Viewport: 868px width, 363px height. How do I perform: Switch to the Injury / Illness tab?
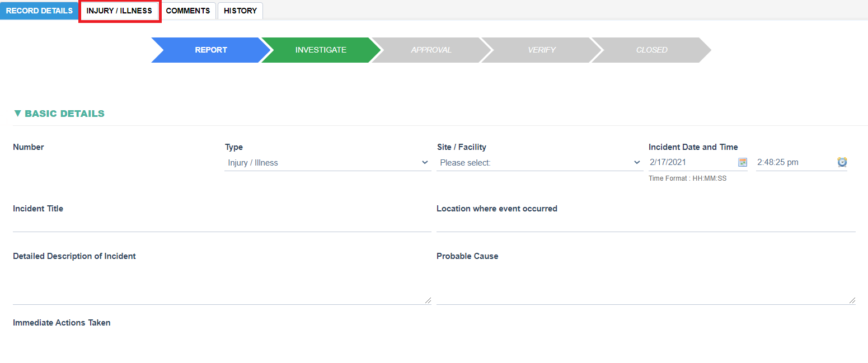click(x=119, y=11)
